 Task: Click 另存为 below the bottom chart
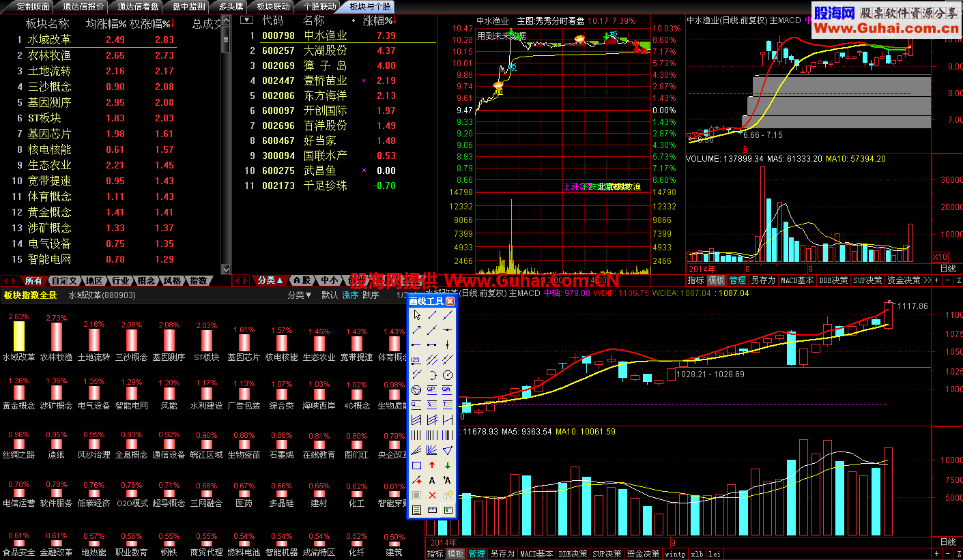(x=502, y=553)
